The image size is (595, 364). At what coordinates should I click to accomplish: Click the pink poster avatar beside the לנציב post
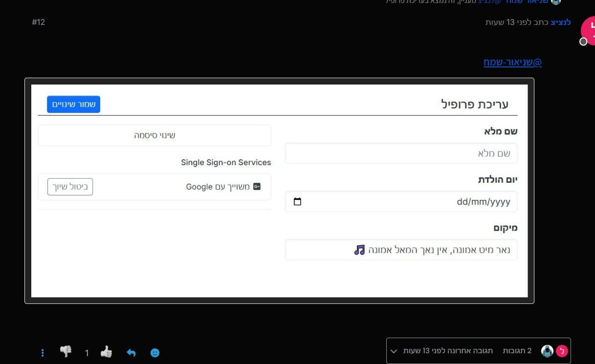point(588,30)
